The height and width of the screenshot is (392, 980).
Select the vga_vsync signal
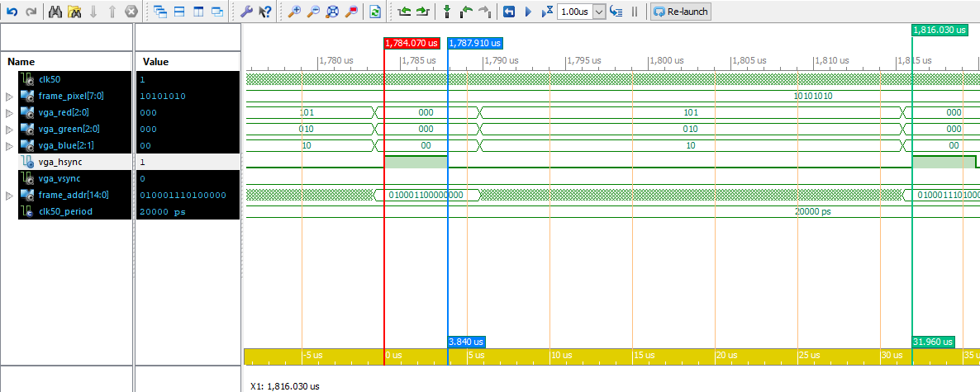[60, 178]
